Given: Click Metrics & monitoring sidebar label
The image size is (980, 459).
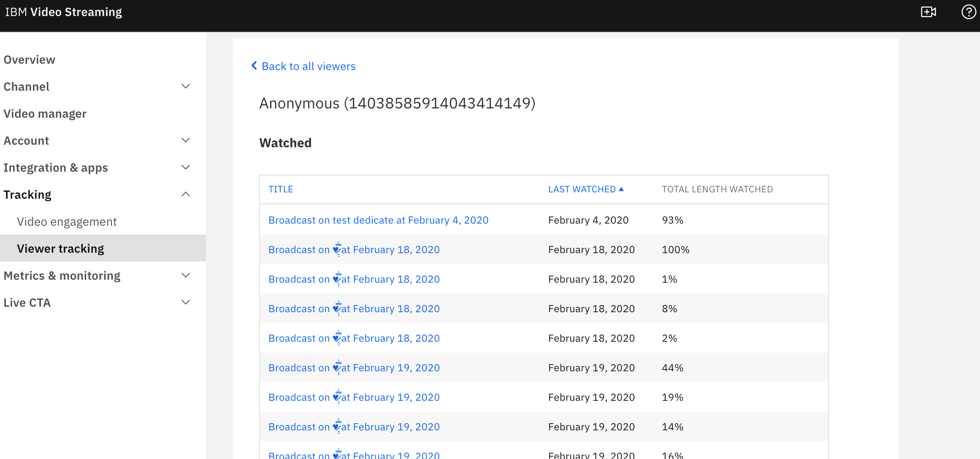Looking at the screenshot, I should [x=62, y=276].
